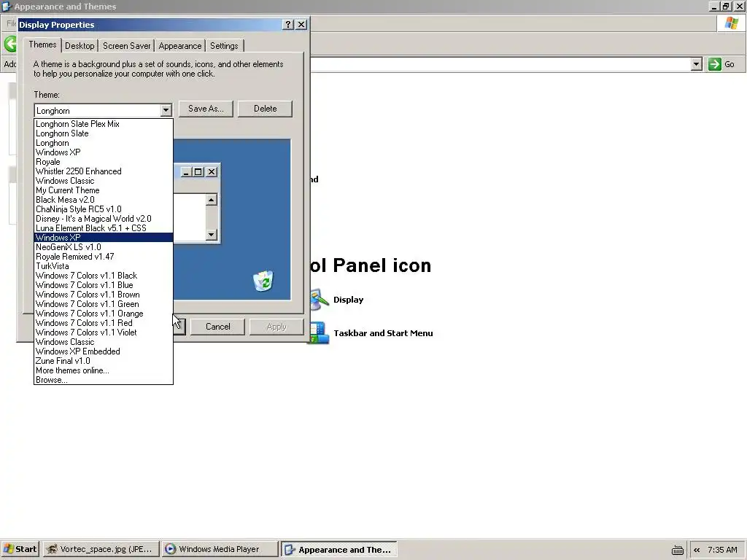
Task: Click the system clock showing 7:35 AM
Action: click(x=722, y=550)
